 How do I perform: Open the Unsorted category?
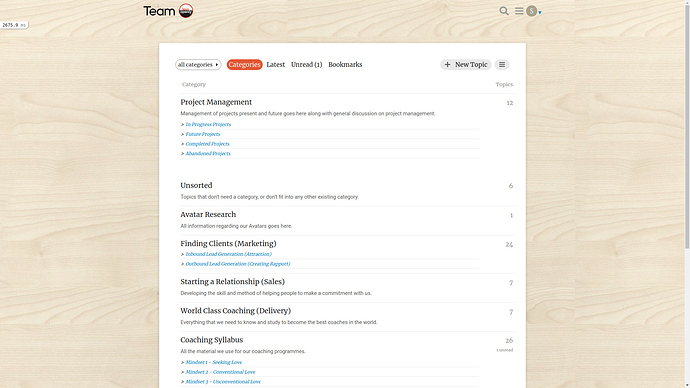click(196, 186)
